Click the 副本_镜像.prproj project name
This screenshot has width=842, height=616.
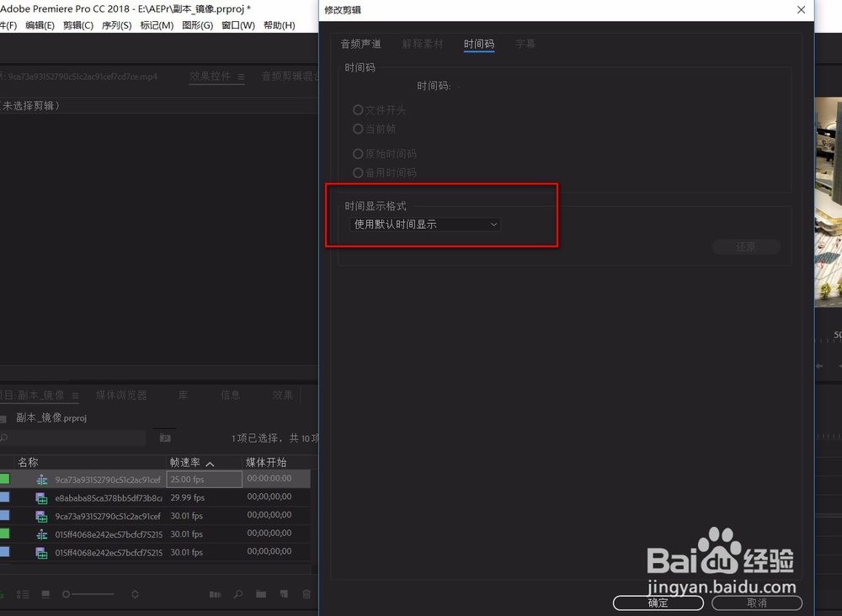click(x=51, y=417)
